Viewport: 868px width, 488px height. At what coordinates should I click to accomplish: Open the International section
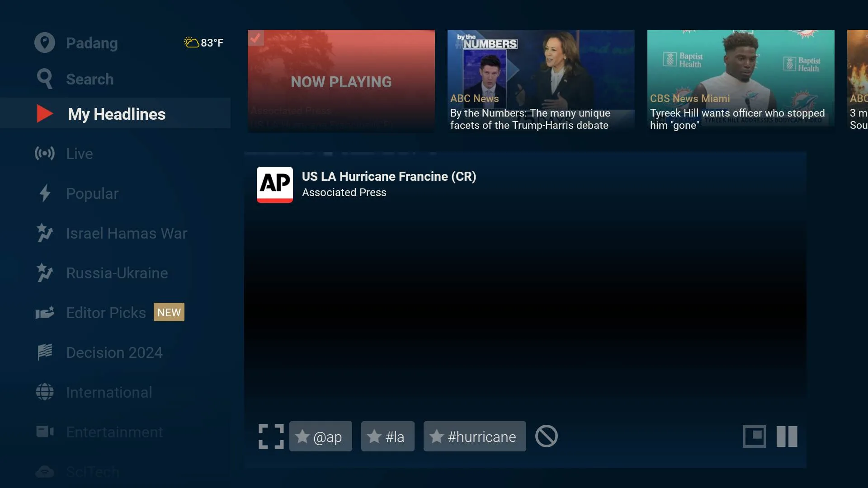[x=115, y=392]
